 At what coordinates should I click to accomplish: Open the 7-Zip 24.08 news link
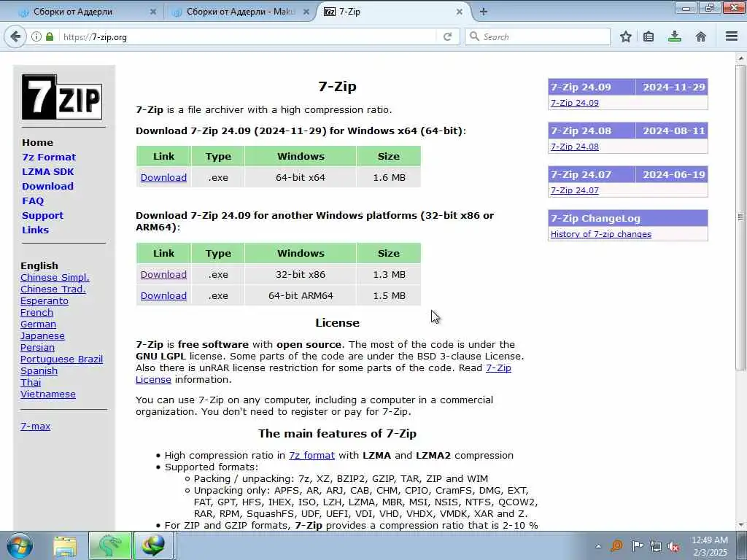[575, 147]
